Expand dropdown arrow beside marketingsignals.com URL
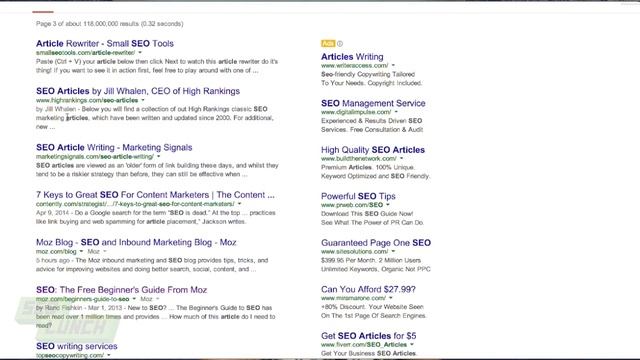Viewport: 640px width, 360px height. tap(159, 156)
